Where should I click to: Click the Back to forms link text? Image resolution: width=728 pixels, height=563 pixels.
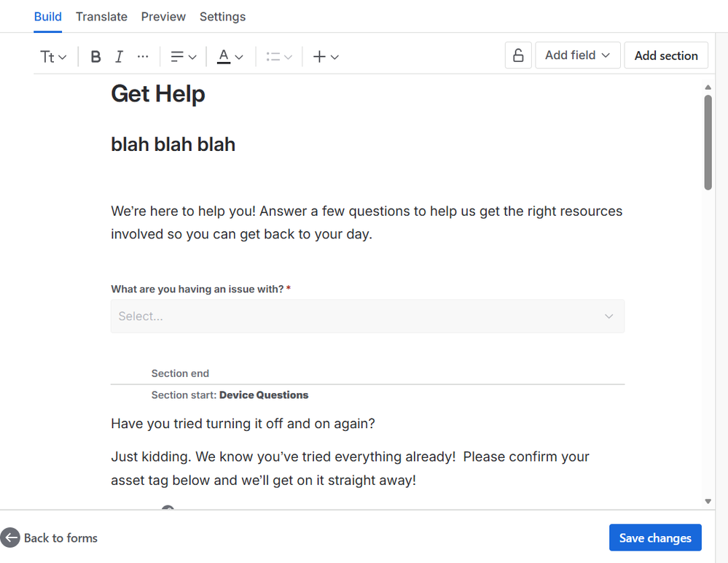pyautogui.click(x=60, y=538)
